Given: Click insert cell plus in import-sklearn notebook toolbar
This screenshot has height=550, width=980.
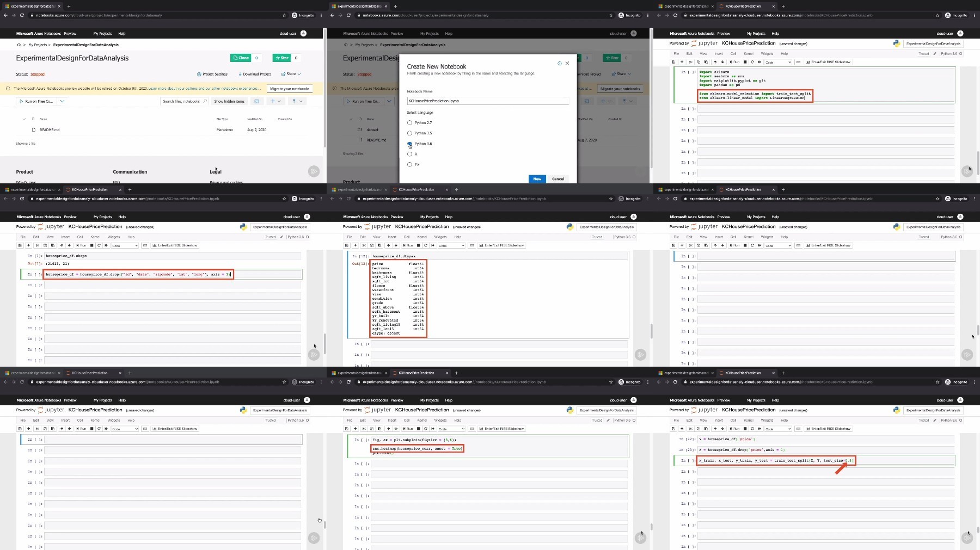Looking at the screenshot, I should tap(682, 62).
